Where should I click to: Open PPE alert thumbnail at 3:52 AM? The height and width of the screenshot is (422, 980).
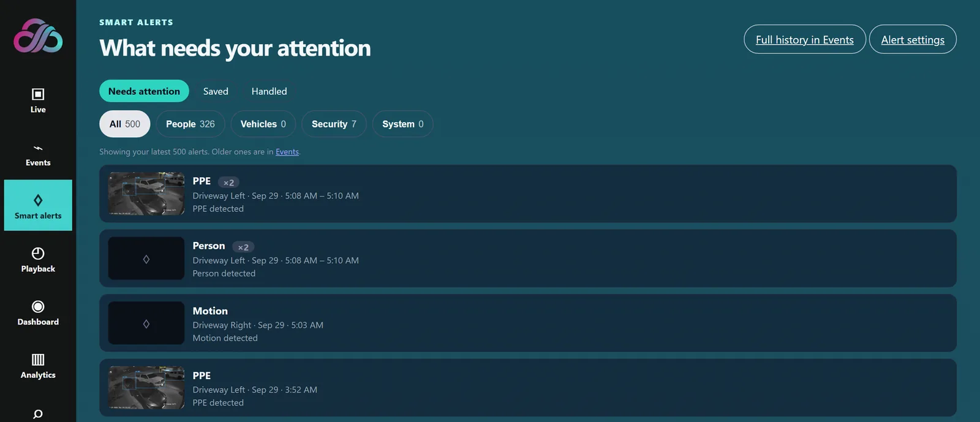click(146, 388)
